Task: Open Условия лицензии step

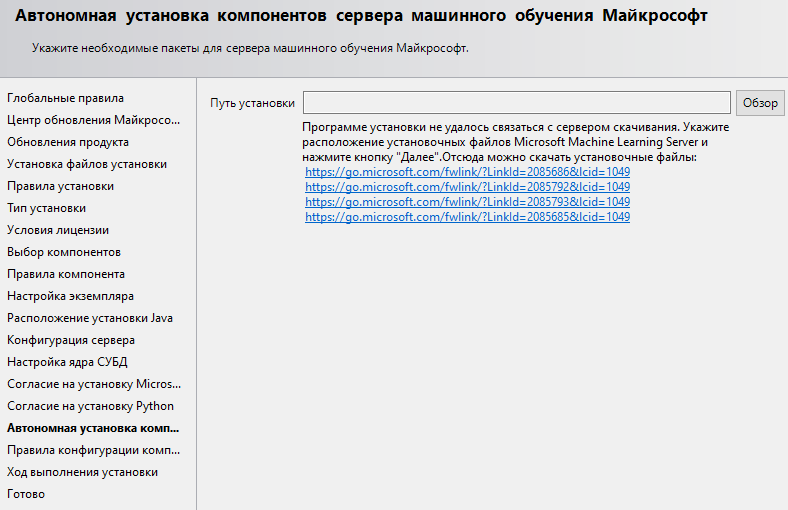Action: (x=58, y=230)
